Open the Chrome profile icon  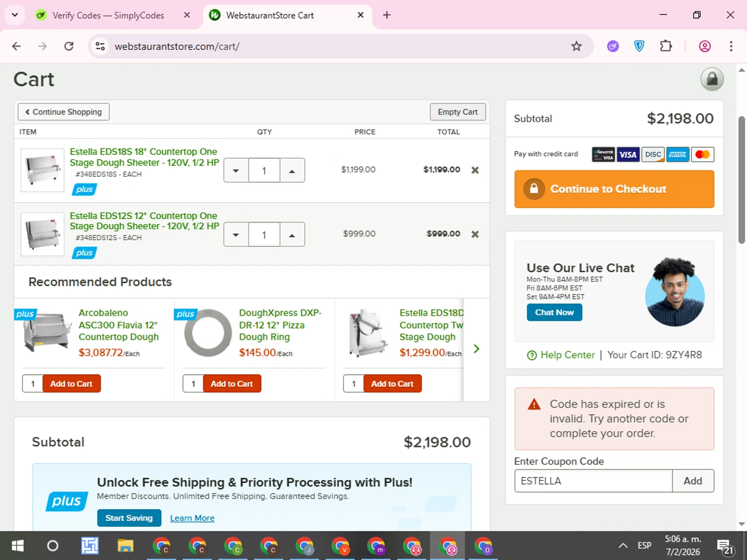[x=705, y=46]
